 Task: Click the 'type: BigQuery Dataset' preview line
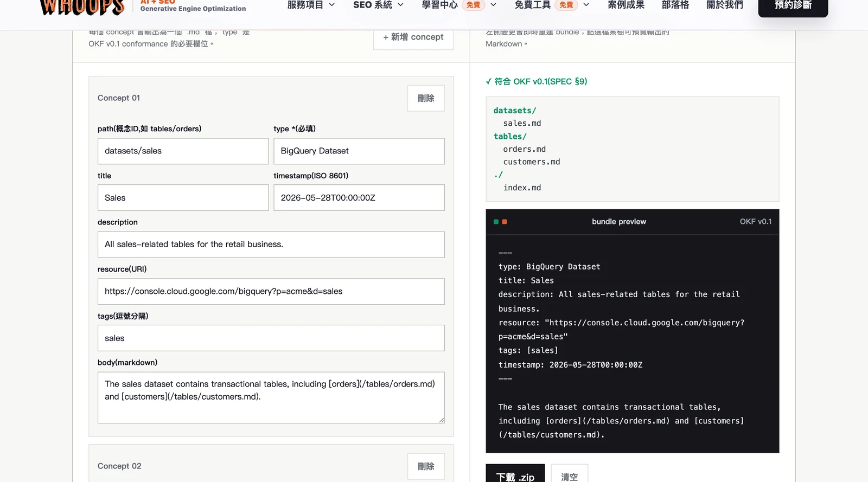(549, 267)
